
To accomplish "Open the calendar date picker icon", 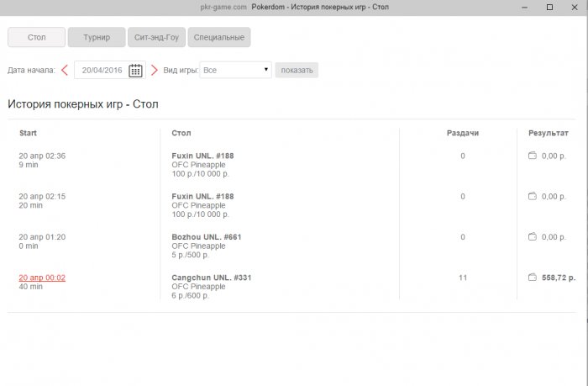I will (x=135, y=70).
